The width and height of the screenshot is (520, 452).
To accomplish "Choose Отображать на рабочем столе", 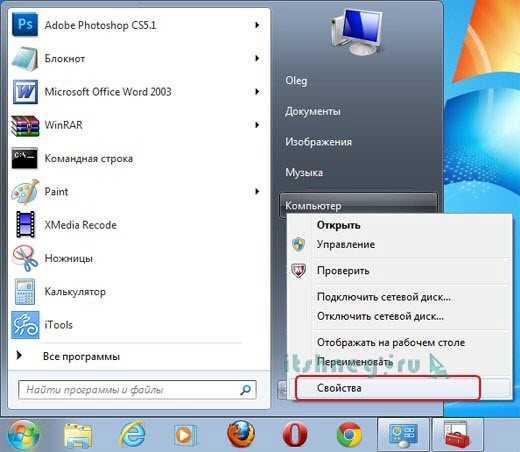I will 391,342.
